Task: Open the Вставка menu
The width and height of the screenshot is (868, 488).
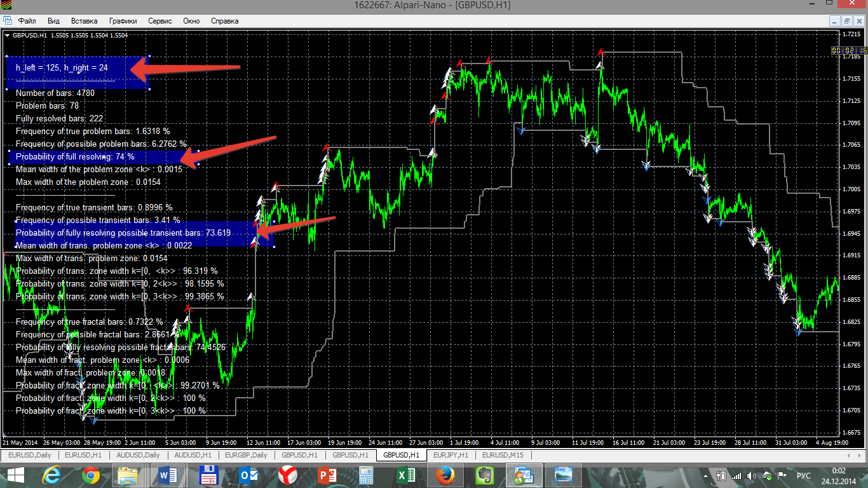Action: coord(85,21)
